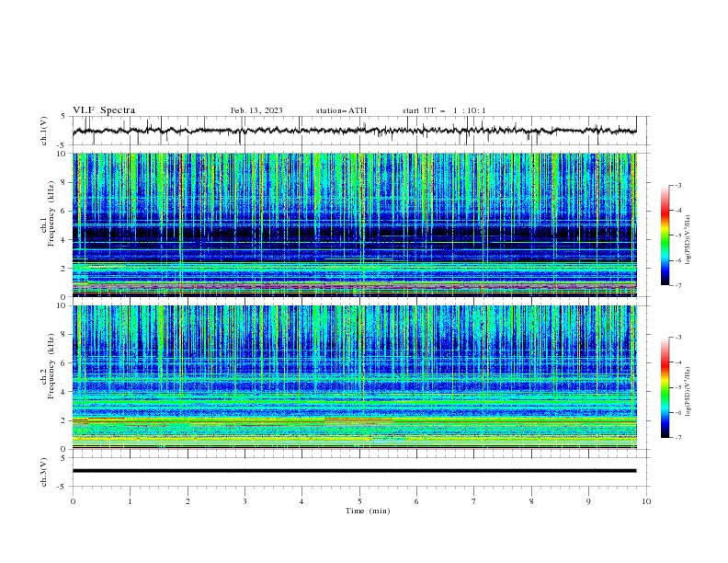Viewport: 728px width, 563px height.
Task: Click the ch.2 spectrogram plot
Action: (x=354, y=377)
